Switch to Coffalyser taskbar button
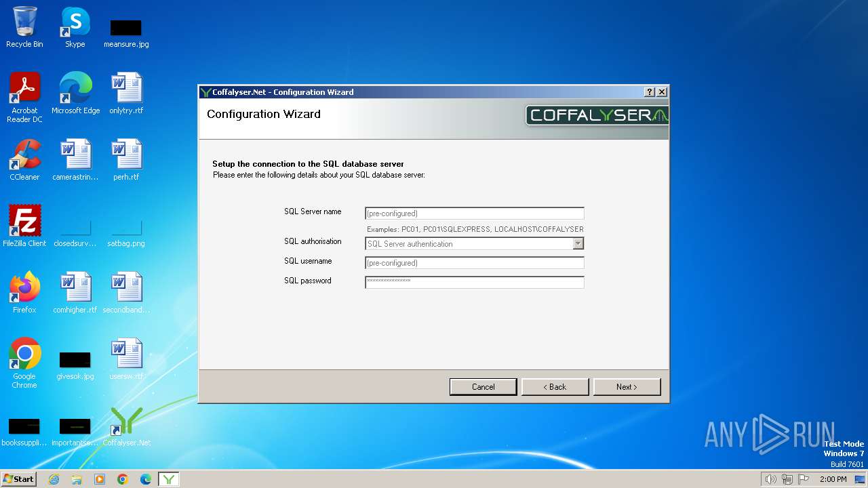Image resolution: width=868 pixels, height=488 pixels. pyautogui.click(x=169, y=479)
